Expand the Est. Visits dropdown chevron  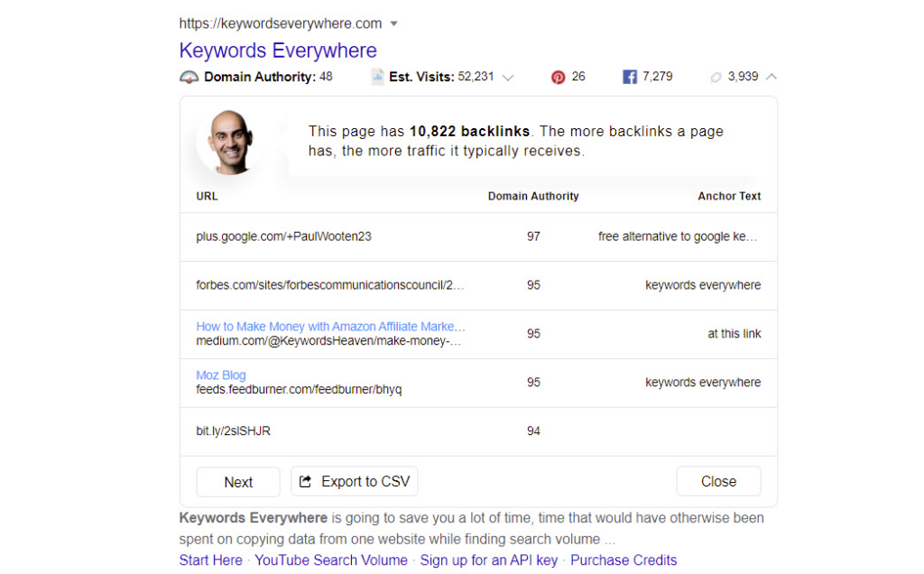pos(508,78)
